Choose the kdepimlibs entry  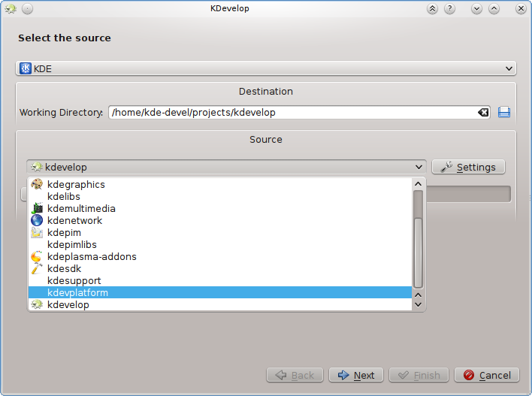[220, 245]
